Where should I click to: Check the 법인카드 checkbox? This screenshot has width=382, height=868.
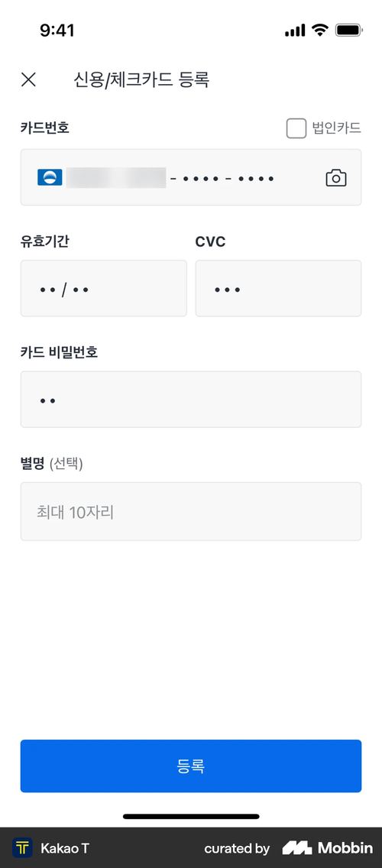tap(296, 128)
